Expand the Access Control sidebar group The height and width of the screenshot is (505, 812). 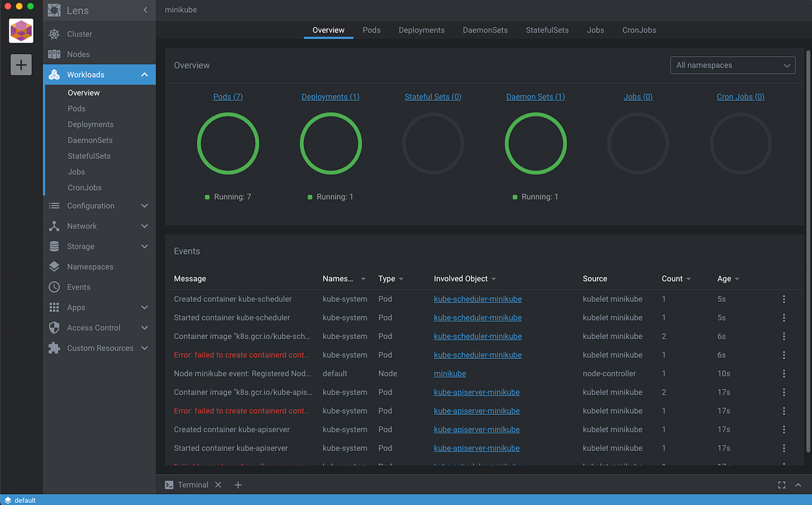pos(99,328)
